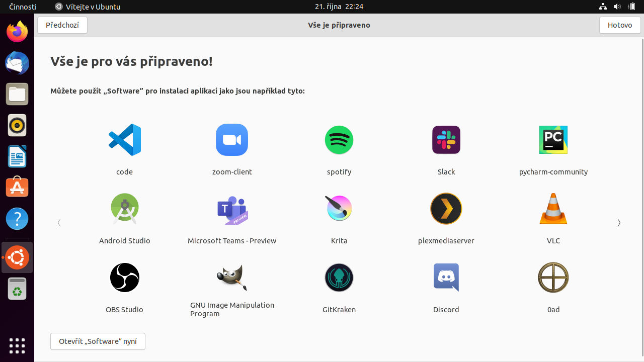Image resolution: width=644 pixels, height=362 pixels.
Task: Click the GNU Image Manipulation Program icon
Action: (231, 277)
